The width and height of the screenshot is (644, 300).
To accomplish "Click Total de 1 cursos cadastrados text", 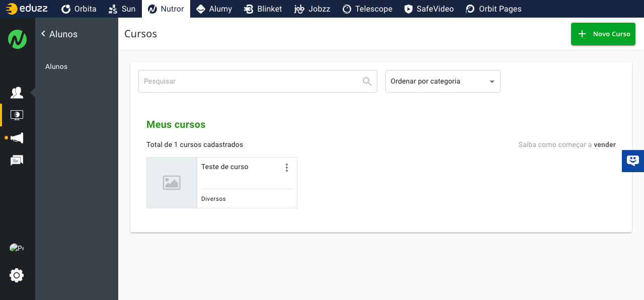I will (195, 144).
